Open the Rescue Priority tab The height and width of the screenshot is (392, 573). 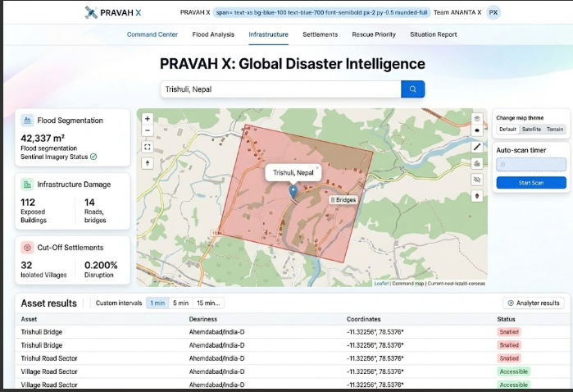[x=374, y=34]
